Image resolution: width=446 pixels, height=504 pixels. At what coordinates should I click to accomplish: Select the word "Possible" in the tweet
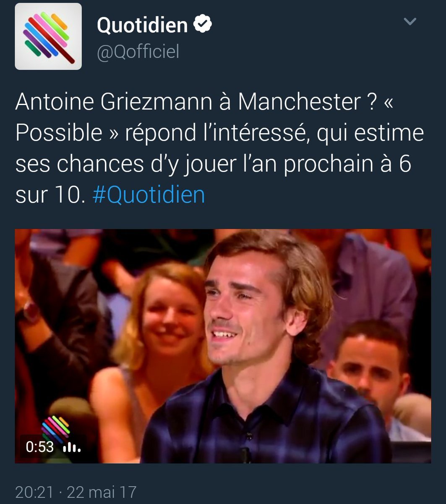[59, 133]
